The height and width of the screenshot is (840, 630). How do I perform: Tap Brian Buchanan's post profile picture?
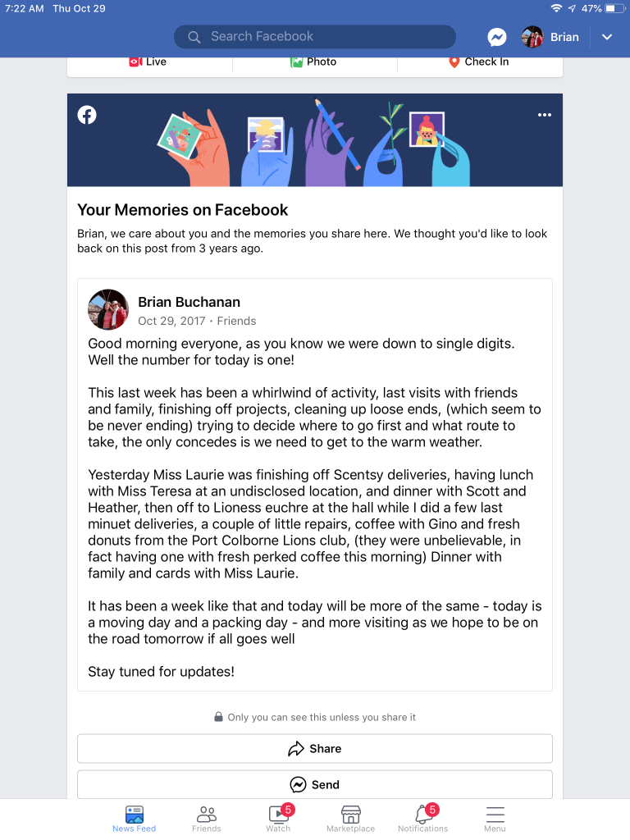coord(108,309)
